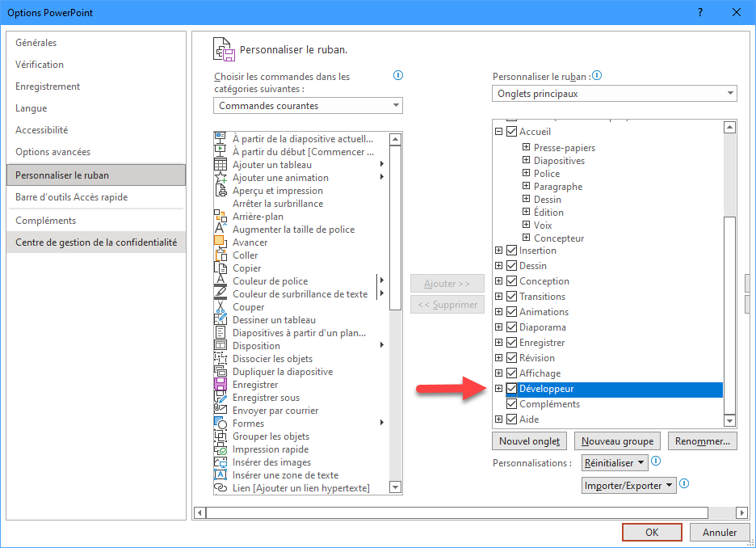
Task: Uncheck the Accueil tab checkbox
Action: tap(511, 131)
